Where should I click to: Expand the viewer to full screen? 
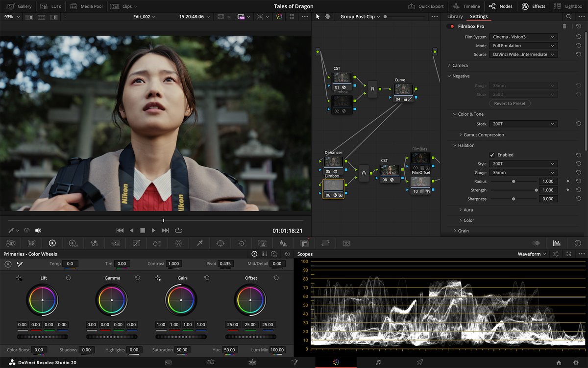(292, 16)
